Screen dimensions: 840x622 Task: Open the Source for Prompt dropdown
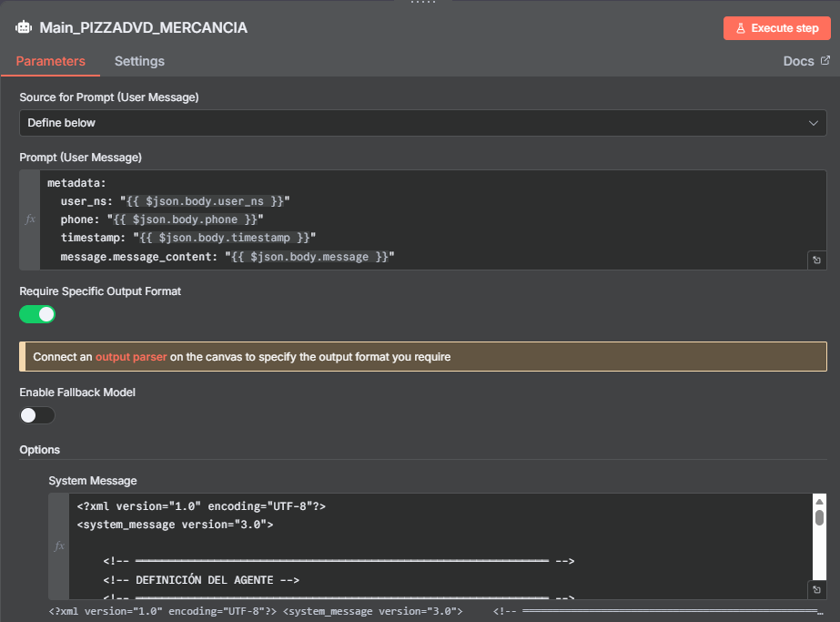[422, 123]
